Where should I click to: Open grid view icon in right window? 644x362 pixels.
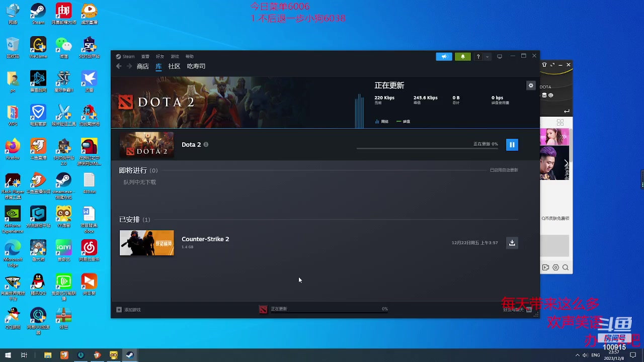(x=560, y=123)
